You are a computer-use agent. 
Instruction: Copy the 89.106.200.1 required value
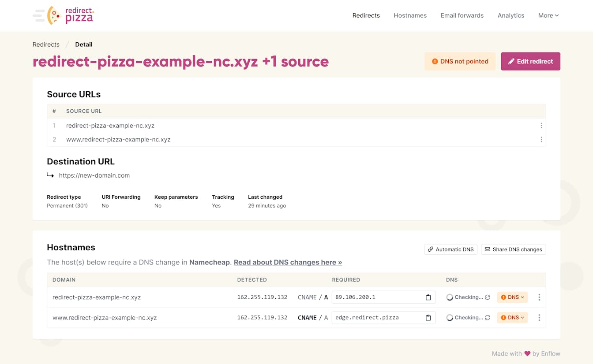click(428, 297)
